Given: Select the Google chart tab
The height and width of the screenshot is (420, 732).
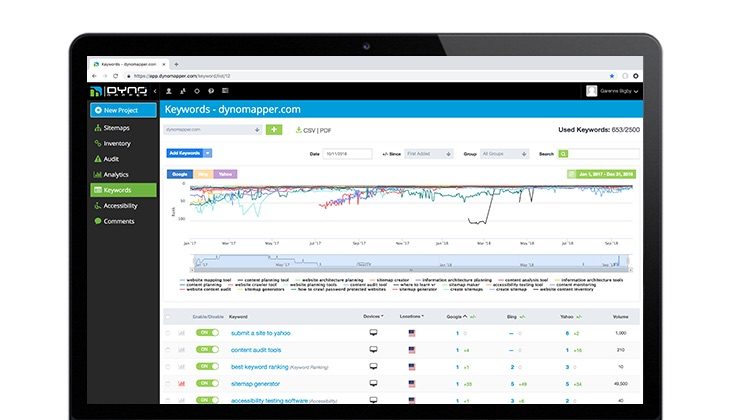Looking at the screenshot, I should [180, 174].
